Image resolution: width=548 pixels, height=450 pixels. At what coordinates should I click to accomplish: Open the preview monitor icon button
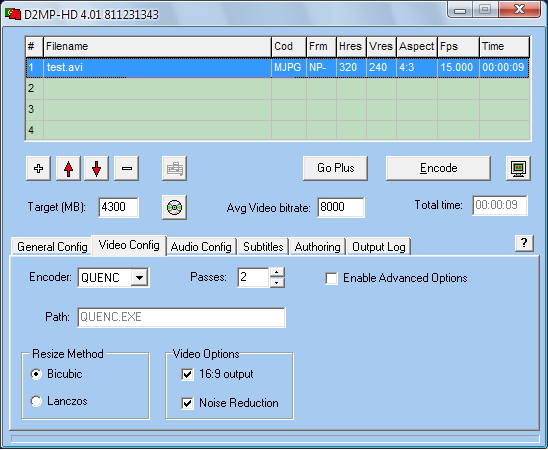[x=518, y=168]
